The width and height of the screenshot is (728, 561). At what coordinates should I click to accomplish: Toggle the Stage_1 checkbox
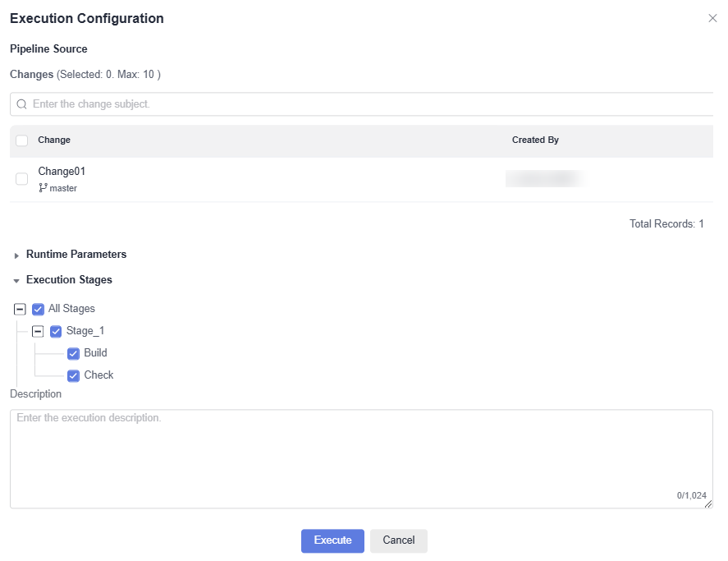pos(56,332)
